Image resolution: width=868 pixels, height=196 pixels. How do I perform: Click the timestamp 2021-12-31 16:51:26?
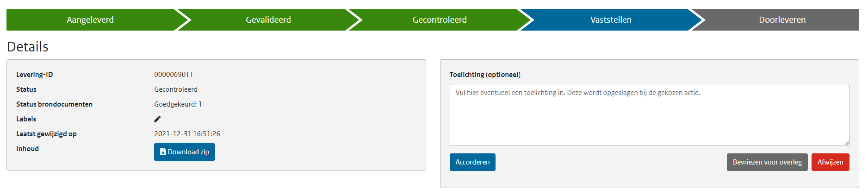tap(187, 134)
